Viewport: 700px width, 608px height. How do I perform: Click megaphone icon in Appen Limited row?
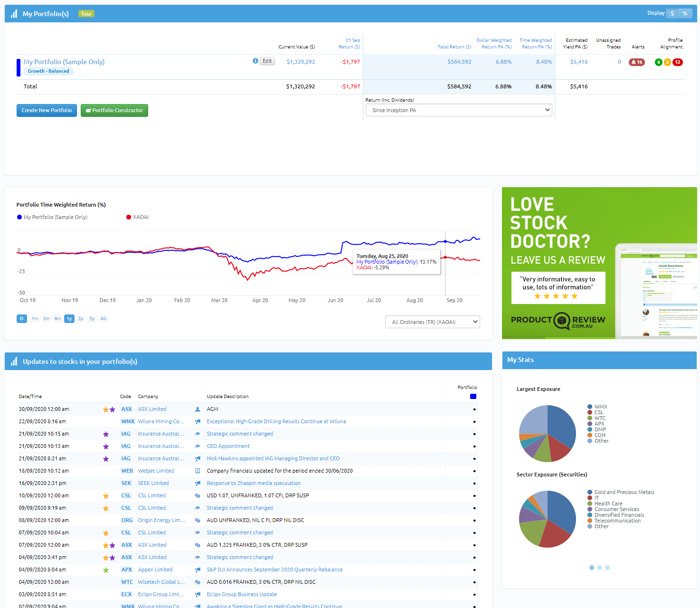[198, 570]
